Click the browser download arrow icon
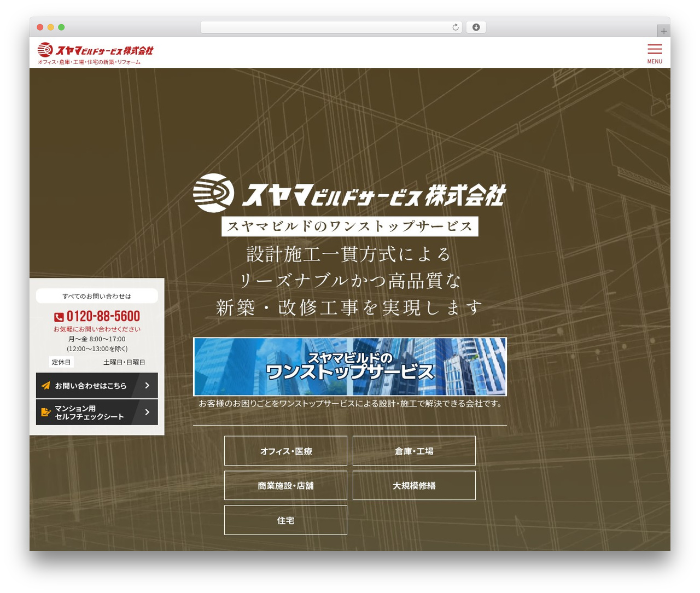This screenshot has width=700, height=593. click(x=476, y=27)
